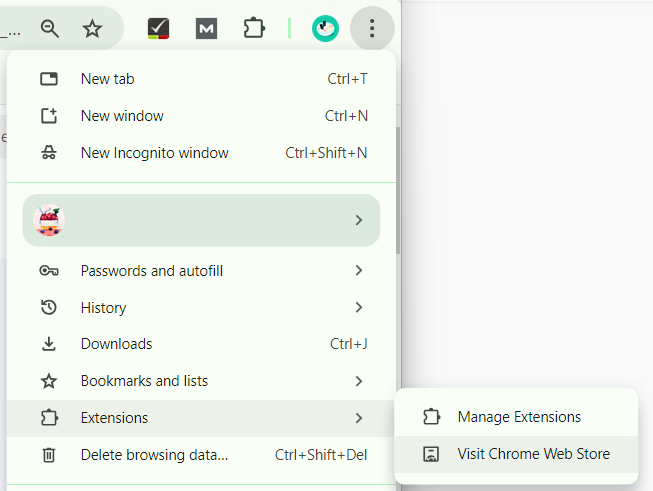Open the Extensions puzzle icon in toolbar
The width and height of the screenshot is (653, 491).
click(x=254, y=28)
